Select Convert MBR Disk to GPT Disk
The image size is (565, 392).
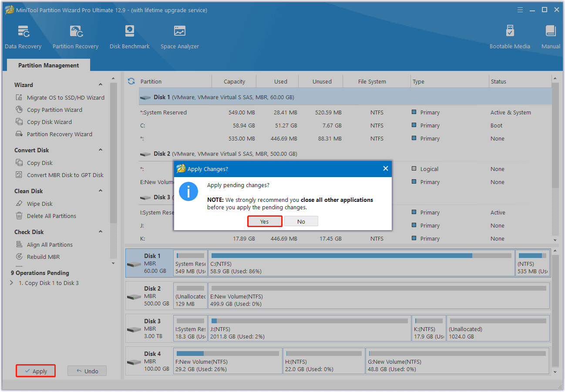pyautogui.click(x=60, y=175)
